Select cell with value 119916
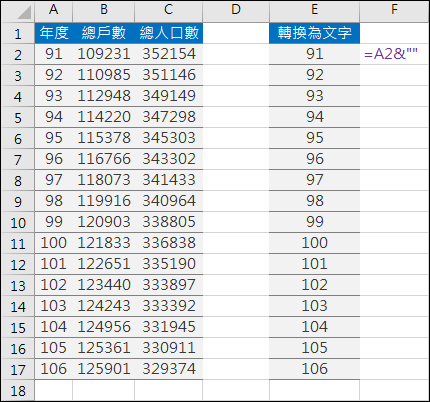The width and height of the screenshot is (430, 402). click(104, 201)
